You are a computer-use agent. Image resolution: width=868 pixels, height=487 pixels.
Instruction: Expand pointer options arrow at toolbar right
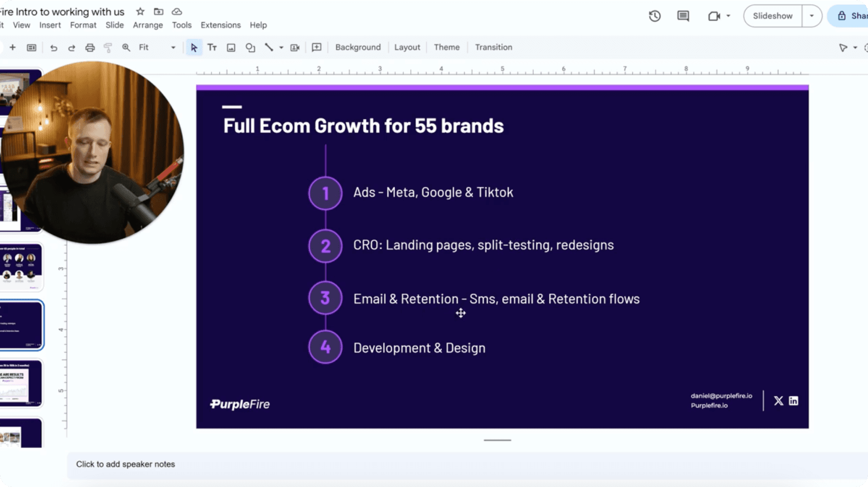[x=855, y=48]
